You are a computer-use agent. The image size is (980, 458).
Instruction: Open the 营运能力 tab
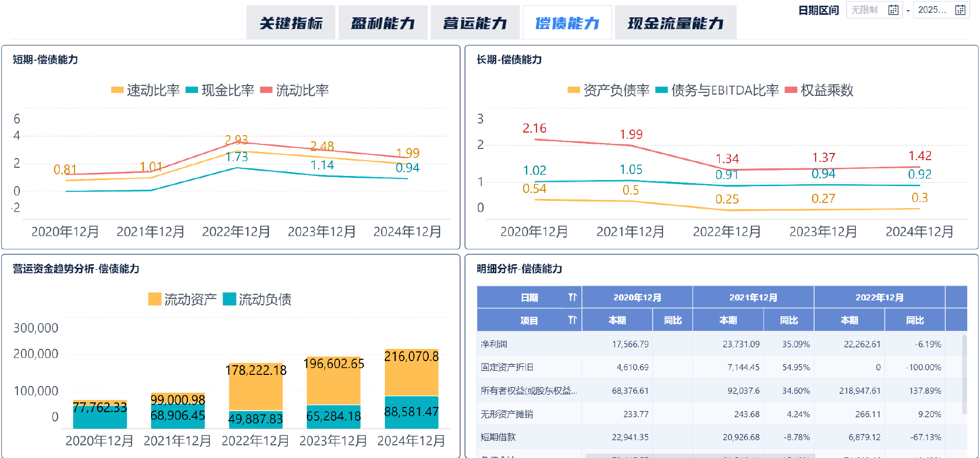pyautogui.click(x=475, y=23)
